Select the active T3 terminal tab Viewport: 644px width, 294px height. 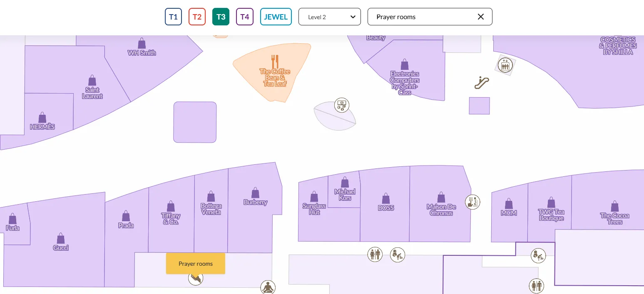(221, 17)
